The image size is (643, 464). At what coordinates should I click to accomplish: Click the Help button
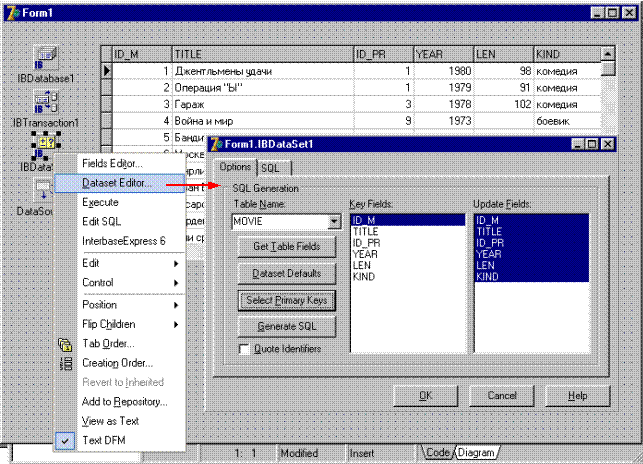click(577, 395)
